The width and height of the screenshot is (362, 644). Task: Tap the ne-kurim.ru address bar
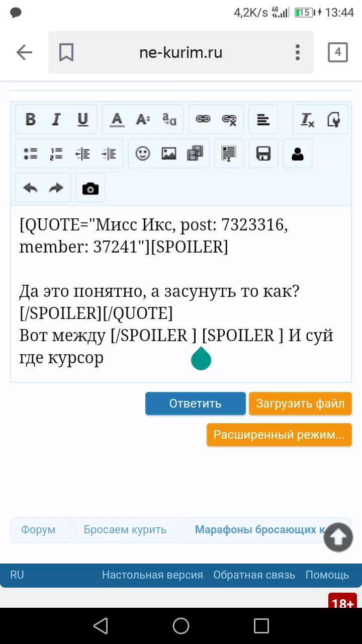point(181,52)
